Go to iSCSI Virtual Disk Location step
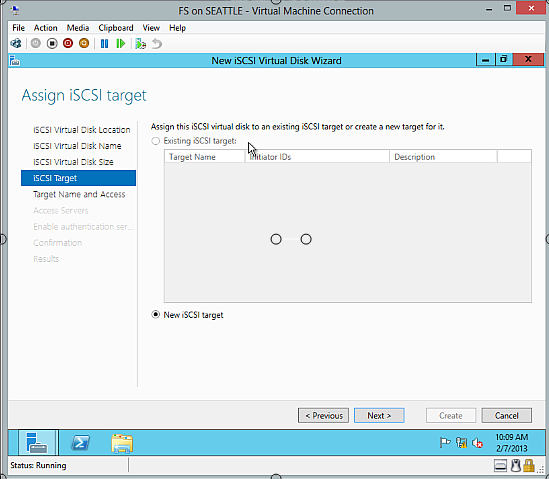This screenshot has height=479, width=549. tap(82, 130)
